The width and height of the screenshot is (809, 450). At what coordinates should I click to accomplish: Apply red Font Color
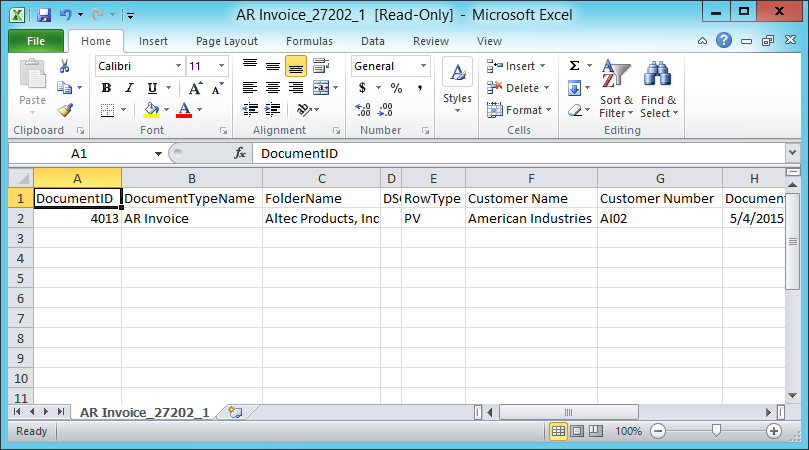click(x=184, y=110)
